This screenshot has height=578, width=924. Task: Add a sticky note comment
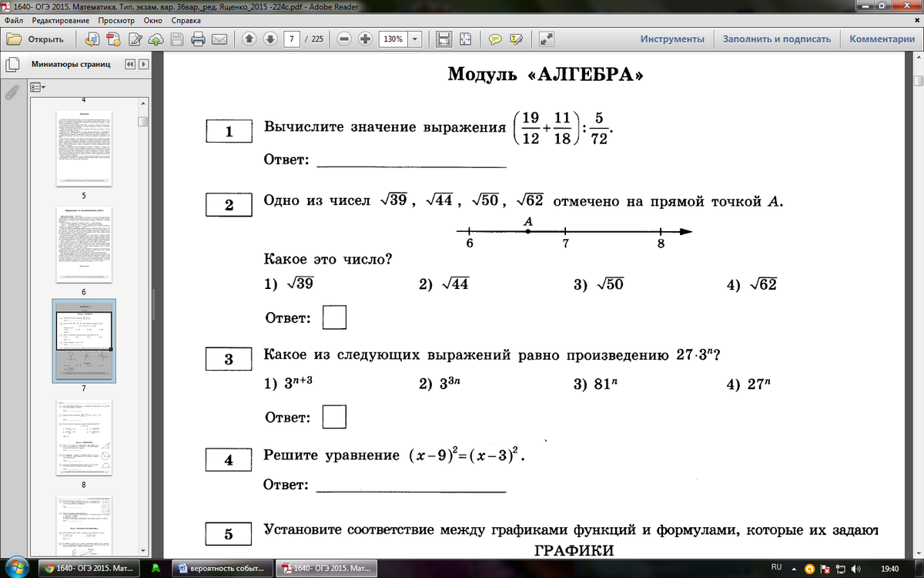[496, 39]
